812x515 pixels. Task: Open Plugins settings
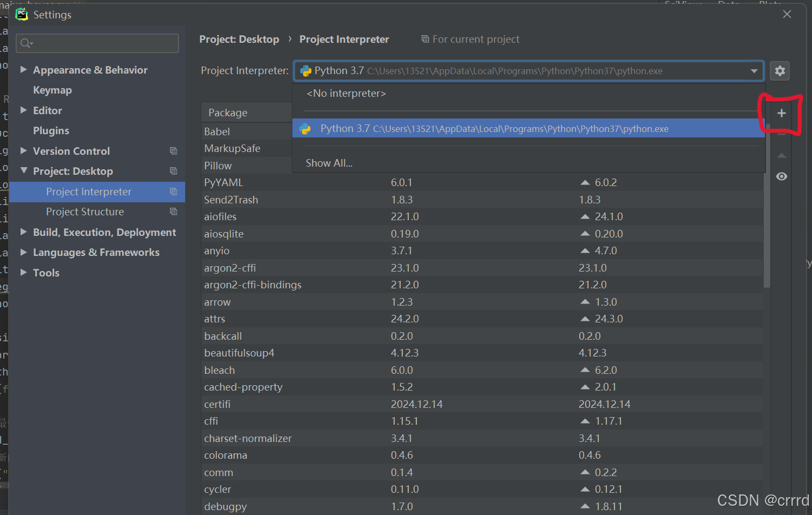(51, 131)
